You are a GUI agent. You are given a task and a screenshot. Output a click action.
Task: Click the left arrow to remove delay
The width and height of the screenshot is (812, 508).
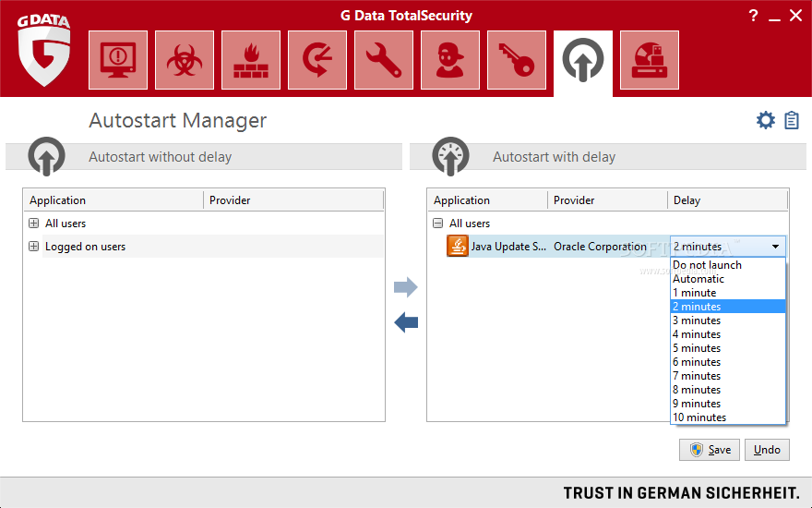tap(406, 322)
